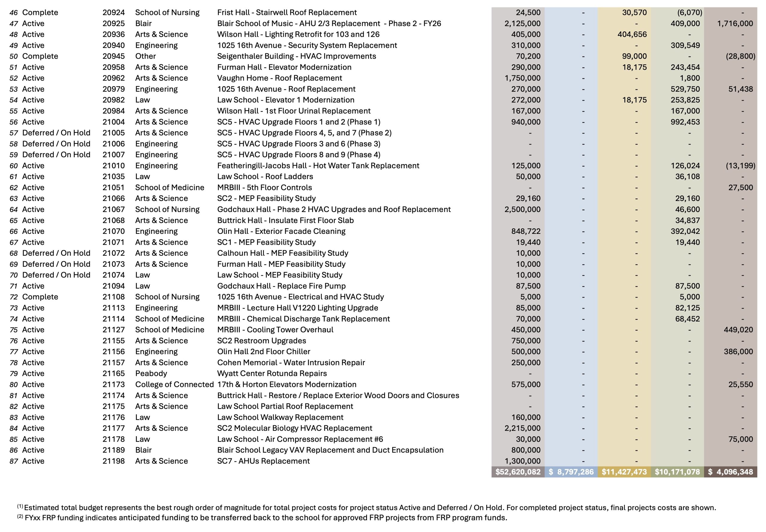This screenshot has height=532, width=766.
Task: Click row number 50 label
Action: 14,56
